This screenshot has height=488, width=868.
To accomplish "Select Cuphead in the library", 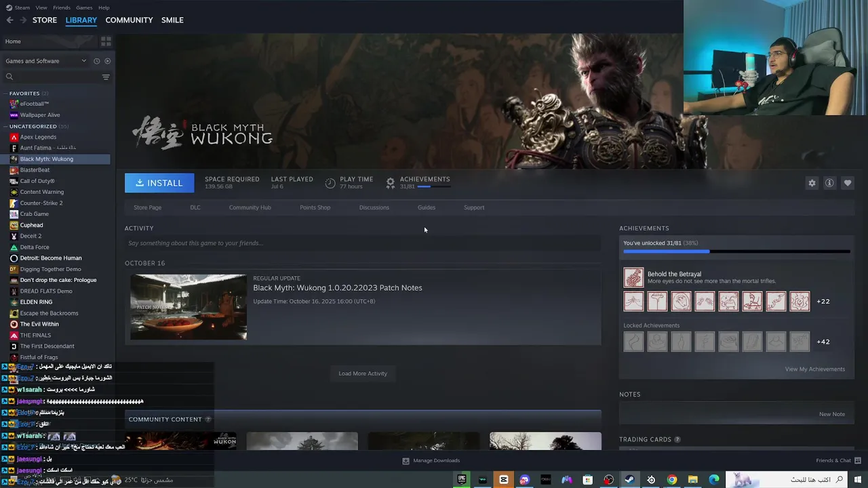I will (31, 225).
